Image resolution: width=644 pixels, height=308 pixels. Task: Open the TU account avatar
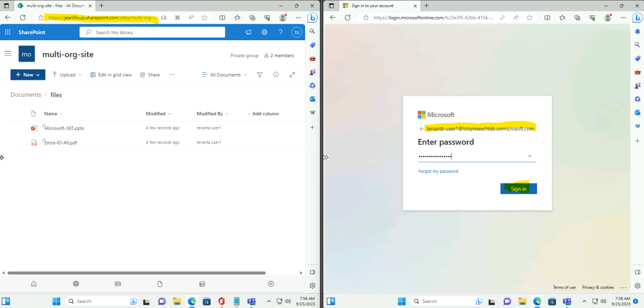tap(297, 32)
